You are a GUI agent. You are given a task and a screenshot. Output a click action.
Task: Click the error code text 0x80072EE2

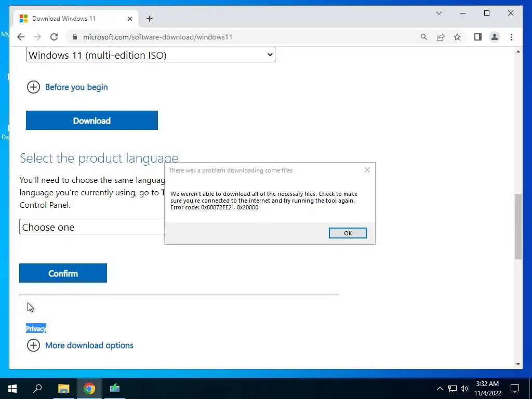point(216,207)
